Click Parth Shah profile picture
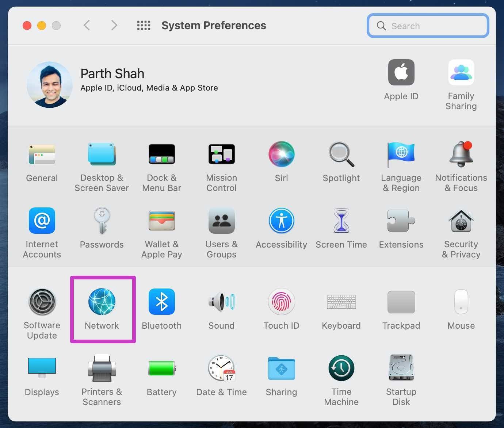Screen dimensions: 504x428 (50, 85)
